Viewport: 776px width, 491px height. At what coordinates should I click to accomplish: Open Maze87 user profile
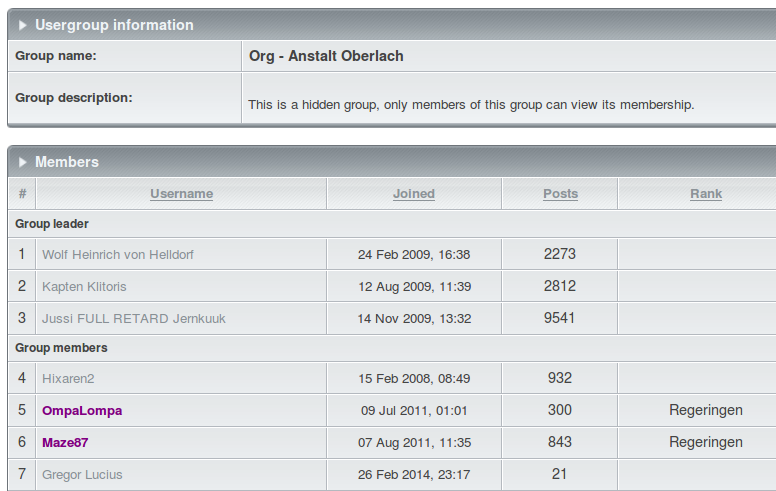pos(65,442)
